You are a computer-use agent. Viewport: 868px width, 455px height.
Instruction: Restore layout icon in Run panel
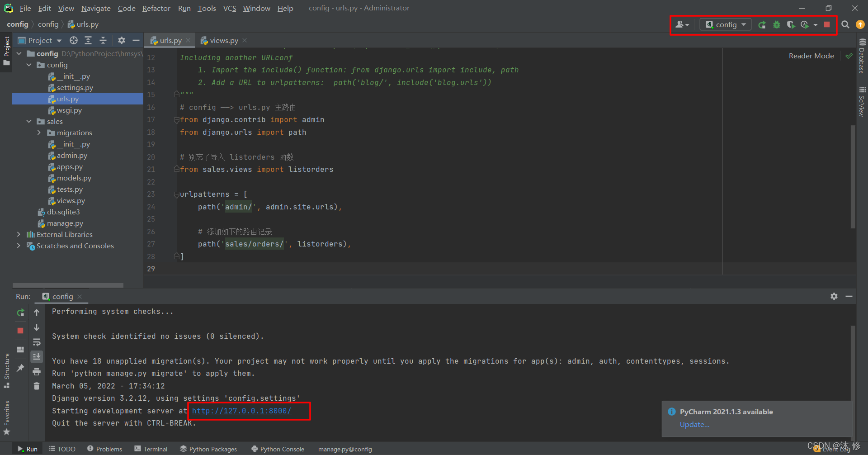point(20,349)
